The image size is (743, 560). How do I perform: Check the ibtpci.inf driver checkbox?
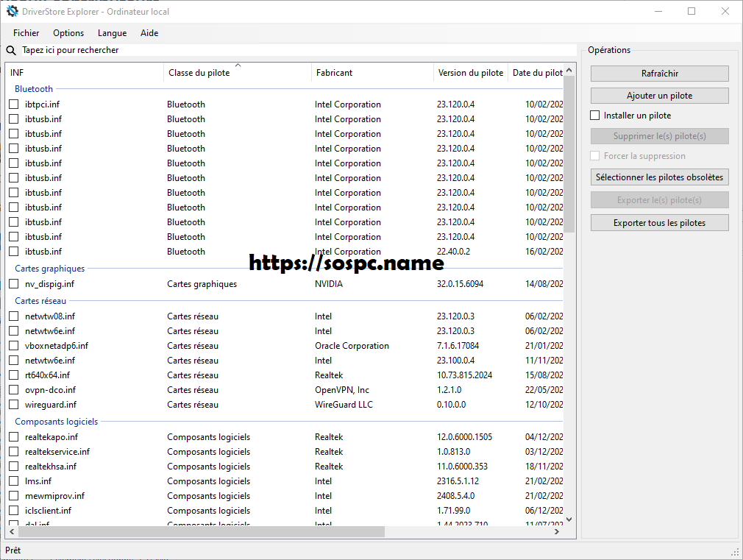pyautogui.click(x=14, y=104)
